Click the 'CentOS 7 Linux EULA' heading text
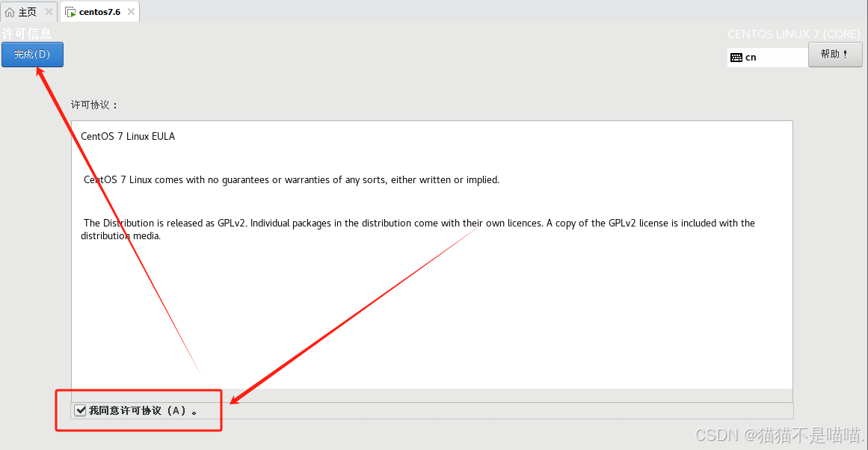868x450 pixels. pyautogui.click(x=128, y=136)
